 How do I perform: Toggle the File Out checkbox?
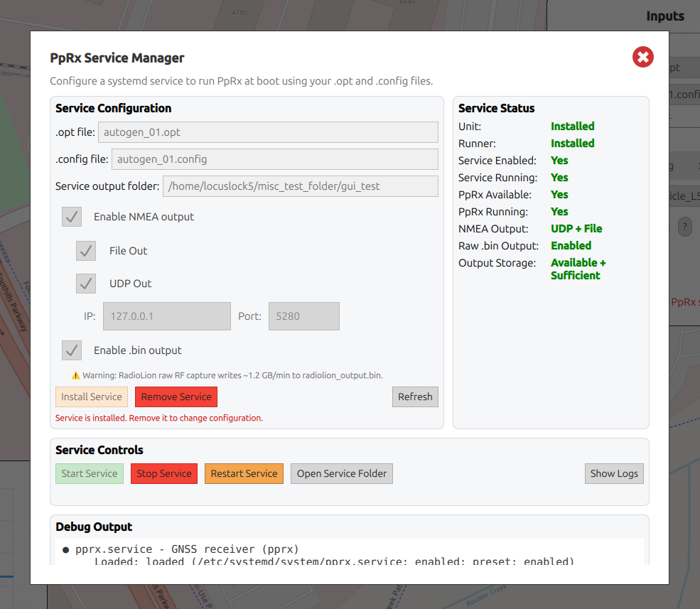[86, 251]
